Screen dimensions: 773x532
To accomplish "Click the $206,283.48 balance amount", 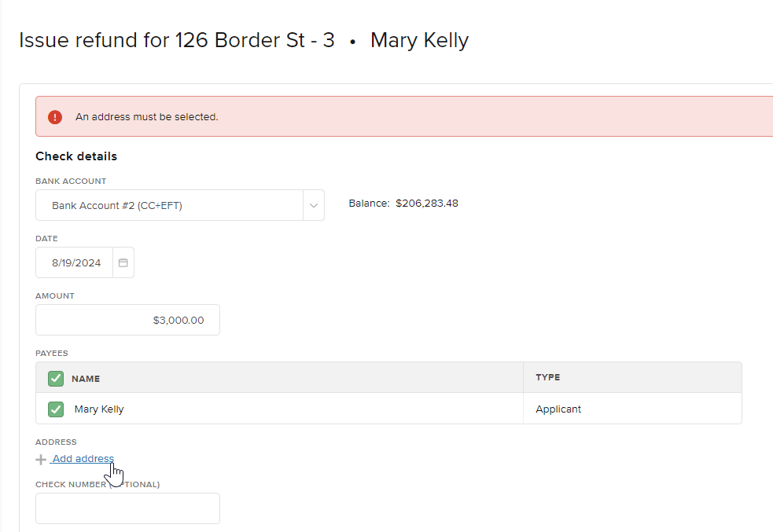I will [x=426, y=204].
